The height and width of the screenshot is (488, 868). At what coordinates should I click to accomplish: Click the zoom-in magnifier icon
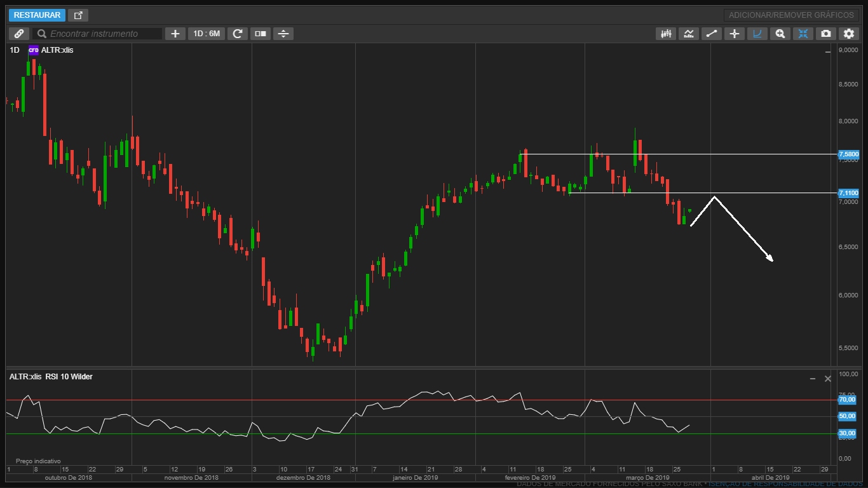click(780, 34)
